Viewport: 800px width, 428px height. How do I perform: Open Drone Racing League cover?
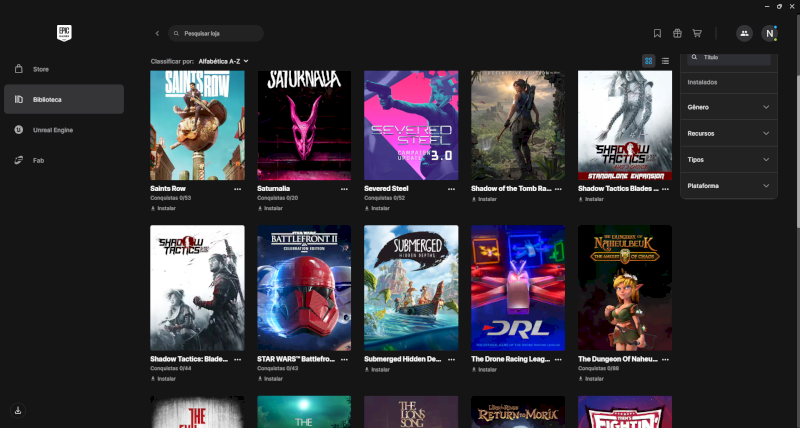tap(518, 288)
